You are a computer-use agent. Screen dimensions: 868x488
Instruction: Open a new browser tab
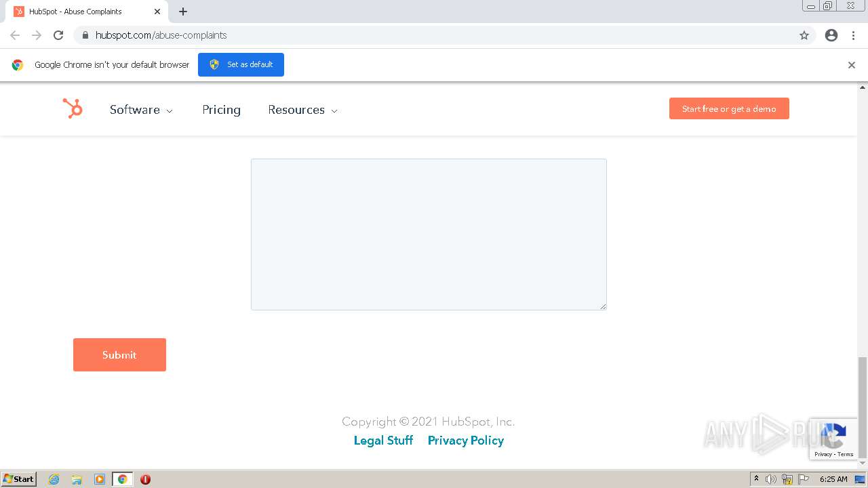pos(183,12)
